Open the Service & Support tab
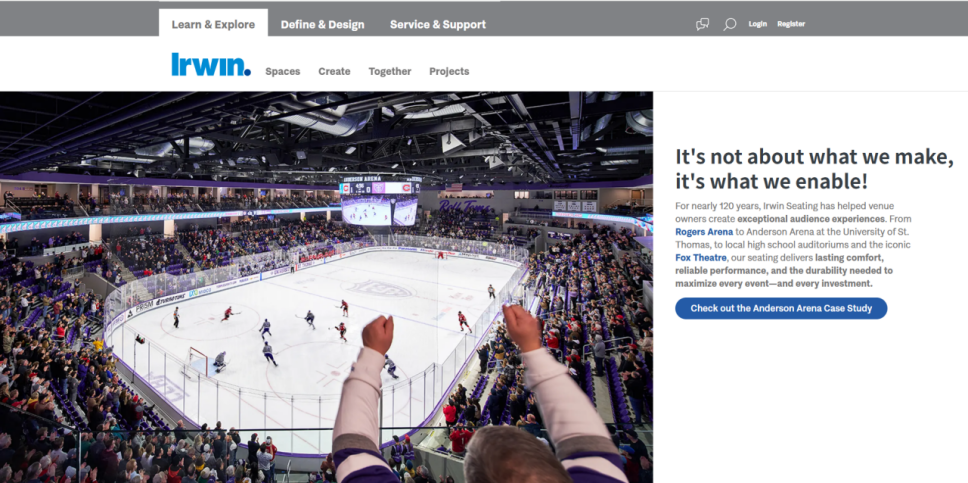This screenshot has height=483, width=968. click(438, 25)
